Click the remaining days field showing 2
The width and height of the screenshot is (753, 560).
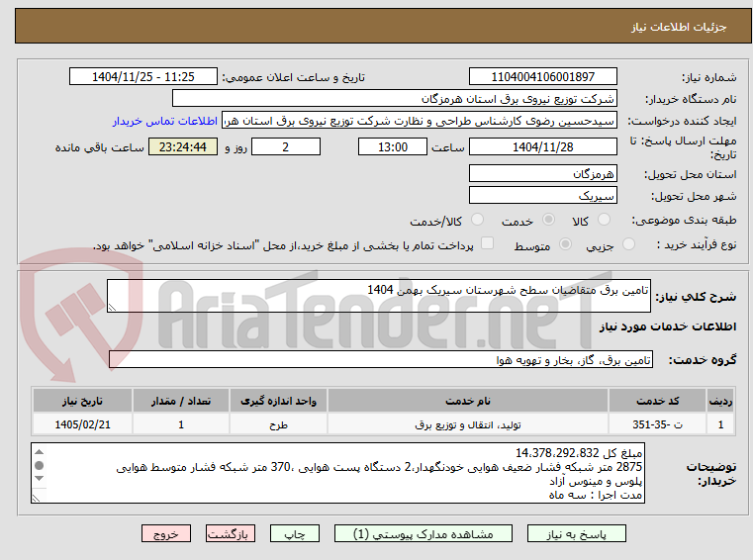point(286,147)
